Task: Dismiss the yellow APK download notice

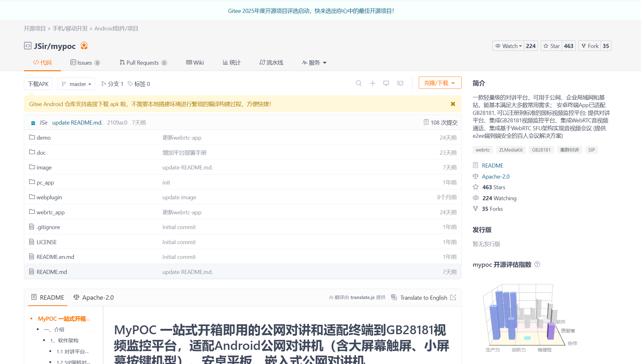Action: coord(453,104)
